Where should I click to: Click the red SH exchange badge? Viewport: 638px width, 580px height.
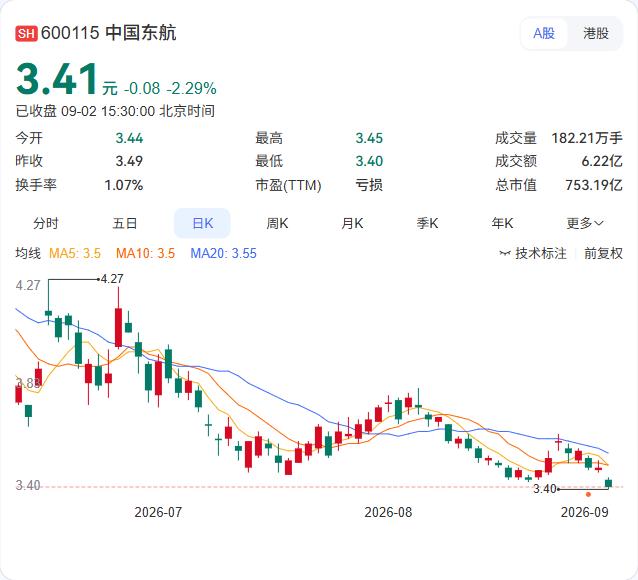[x=26, y=33]
